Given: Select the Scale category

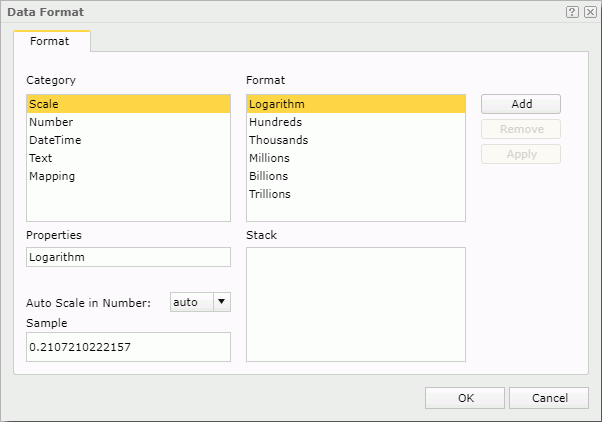Looking at the screenshot, I should tap(128, 104).
